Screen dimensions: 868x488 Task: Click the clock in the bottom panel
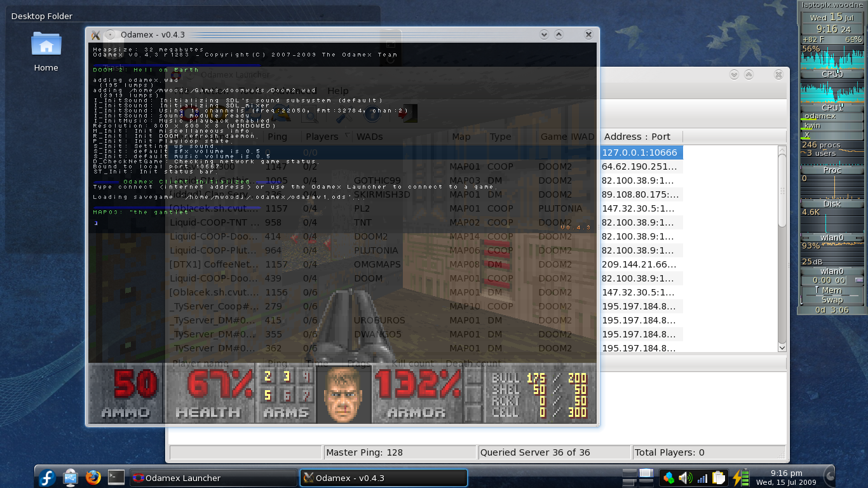786,478
